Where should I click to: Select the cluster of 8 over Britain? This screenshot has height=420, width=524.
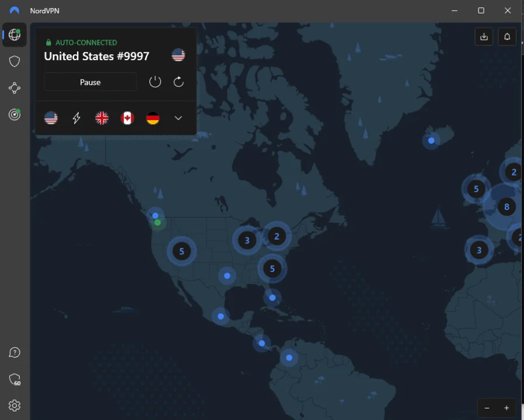click(x=506, y=207)
